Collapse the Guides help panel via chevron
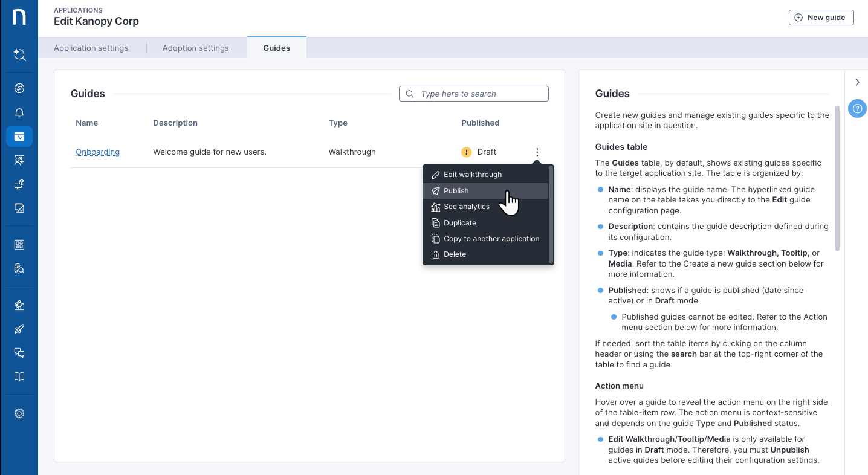The image size is (868, 475). [857, 82]
